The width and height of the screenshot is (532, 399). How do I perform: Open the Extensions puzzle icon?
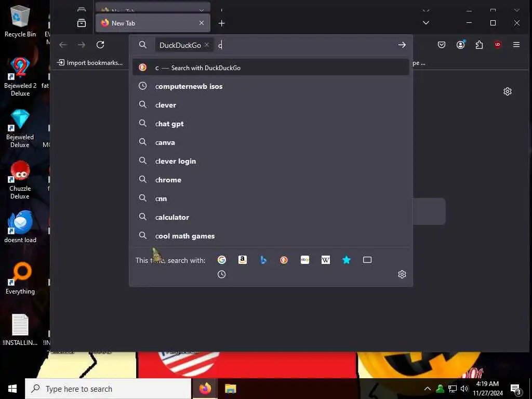pyautogui.click(x=479, y=45)
